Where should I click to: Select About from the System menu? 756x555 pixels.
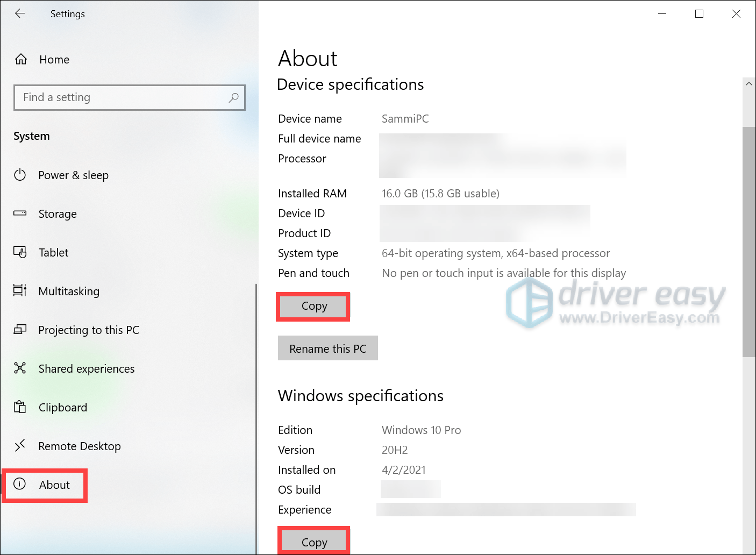point(54,485)
